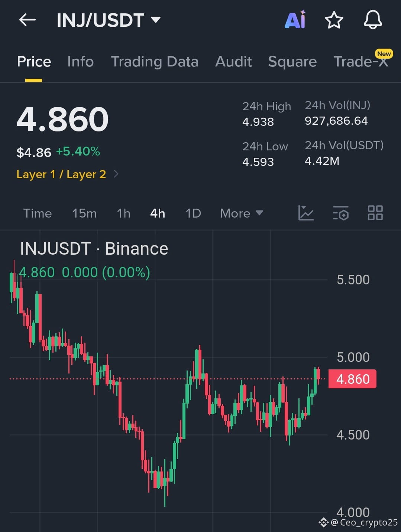Tap the 5.500 price axis label
The height and width of the screenshot is (532, 401).
click(353, 280)
